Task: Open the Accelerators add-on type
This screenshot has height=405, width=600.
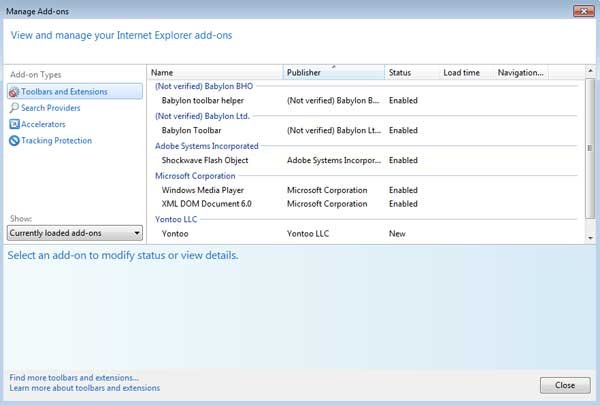Action: pos(43,124)
